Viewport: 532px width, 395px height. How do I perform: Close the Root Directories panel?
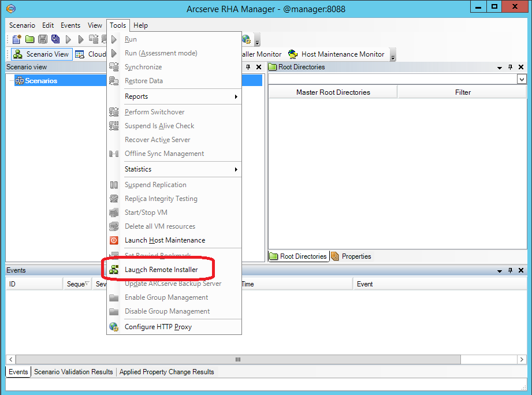pyautogui.click(x=521, y=67)
